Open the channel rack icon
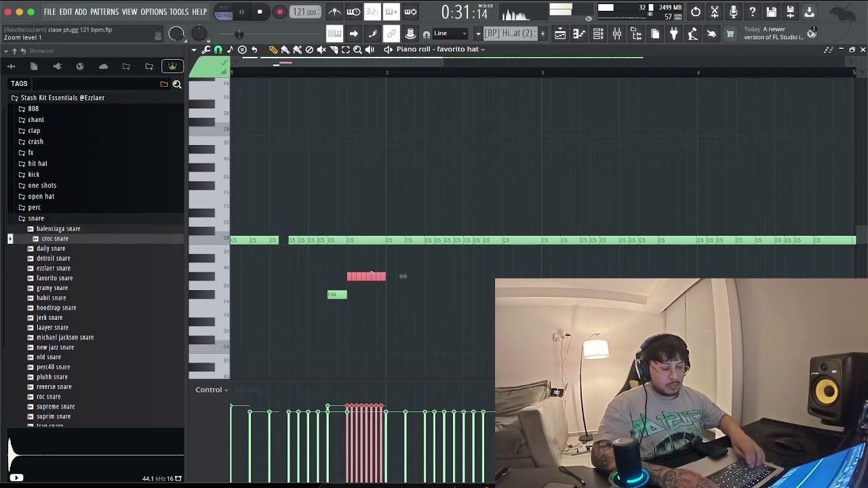The image size is (868, 488). pos(598,34)
